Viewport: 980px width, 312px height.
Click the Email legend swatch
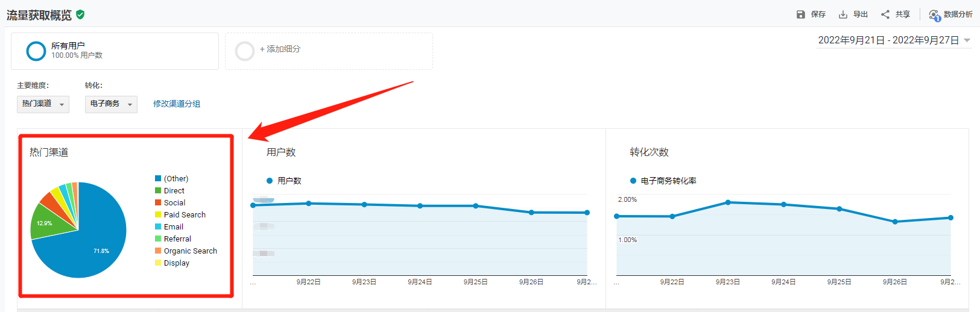pos(158,226)
